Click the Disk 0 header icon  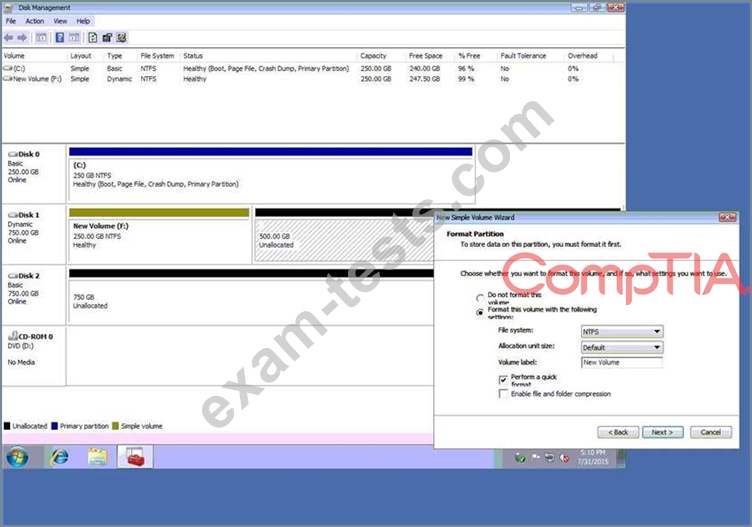pos(13,154)
